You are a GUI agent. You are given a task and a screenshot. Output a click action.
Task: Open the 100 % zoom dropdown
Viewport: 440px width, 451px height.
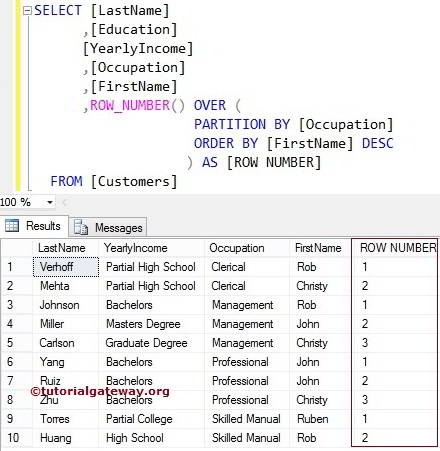click(50, 202)
